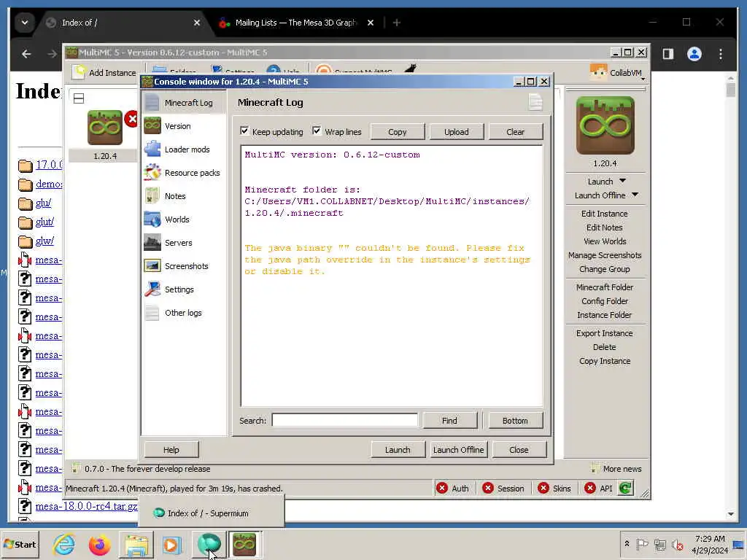
Task: Open File Explorer from taskbar
Action: 136,544
